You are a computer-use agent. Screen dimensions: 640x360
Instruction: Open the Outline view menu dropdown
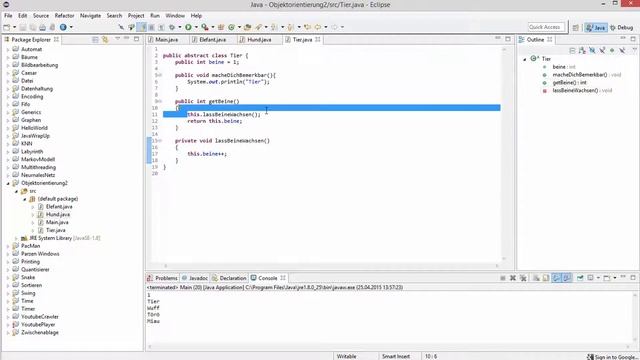[x=635, y=49]
